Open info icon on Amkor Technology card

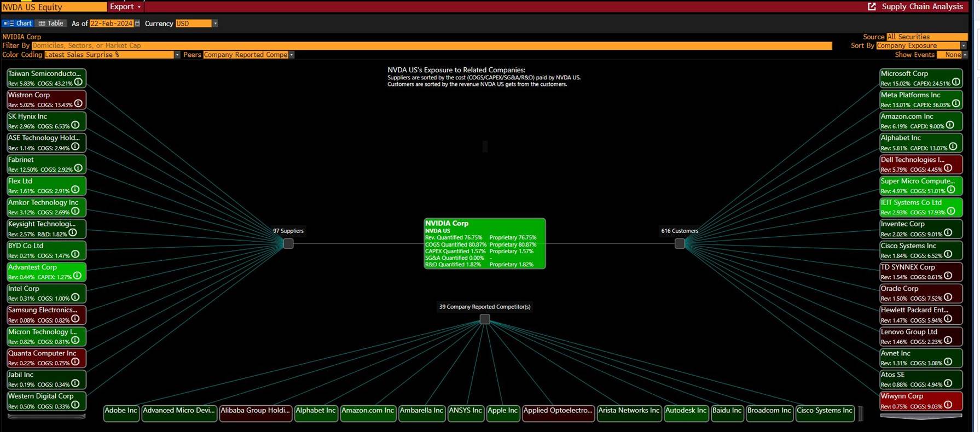[76, 211]
